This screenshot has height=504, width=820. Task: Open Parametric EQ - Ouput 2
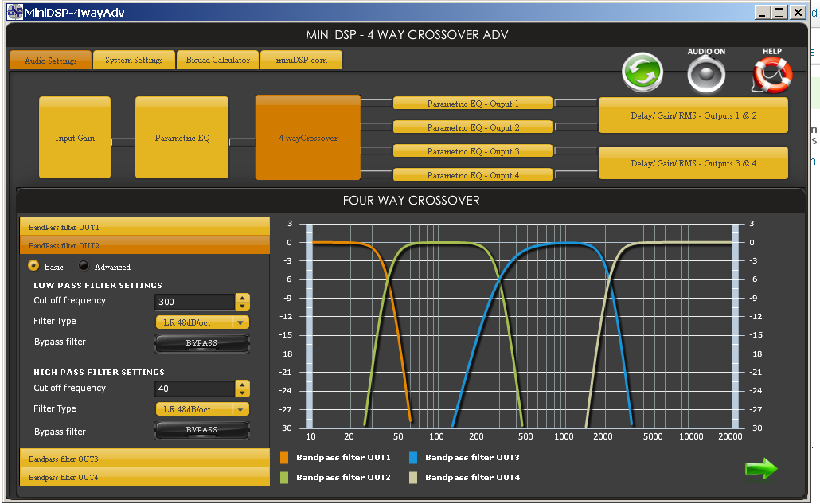tap(473, 127)
